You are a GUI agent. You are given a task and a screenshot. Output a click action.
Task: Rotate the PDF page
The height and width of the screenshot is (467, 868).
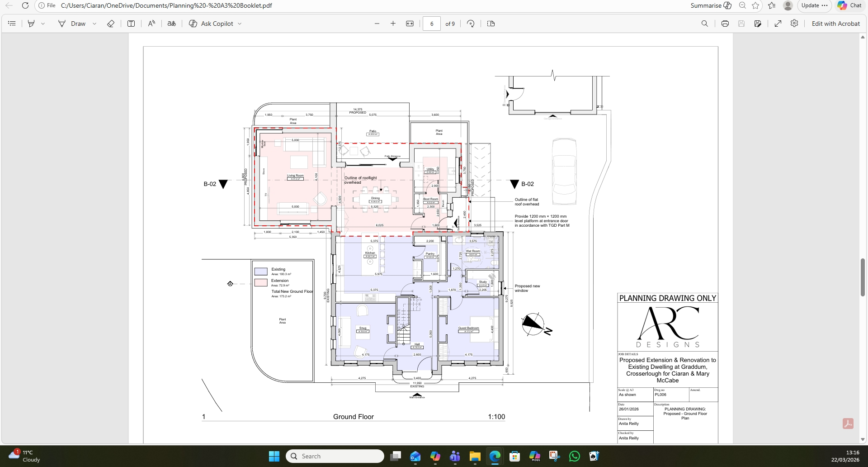tap(471, 24)
